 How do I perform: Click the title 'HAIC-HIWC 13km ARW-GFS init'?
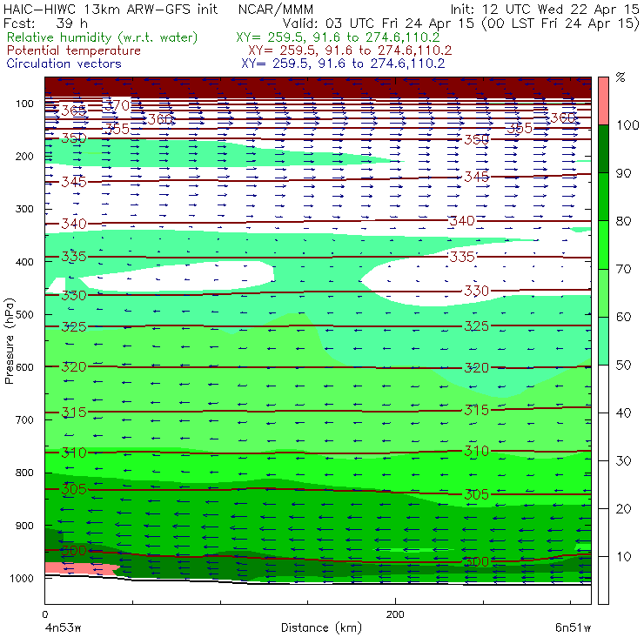click(111, 9)
